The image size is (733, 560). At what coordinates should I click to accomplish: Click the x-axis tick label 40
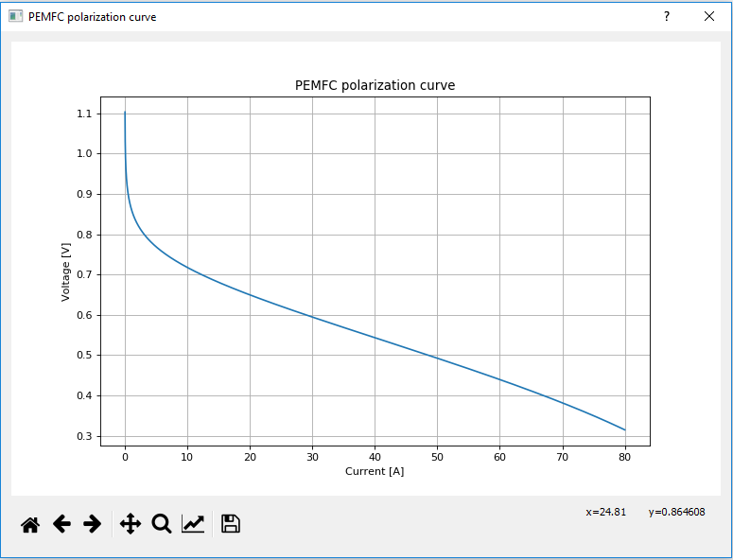coord(375,457)
